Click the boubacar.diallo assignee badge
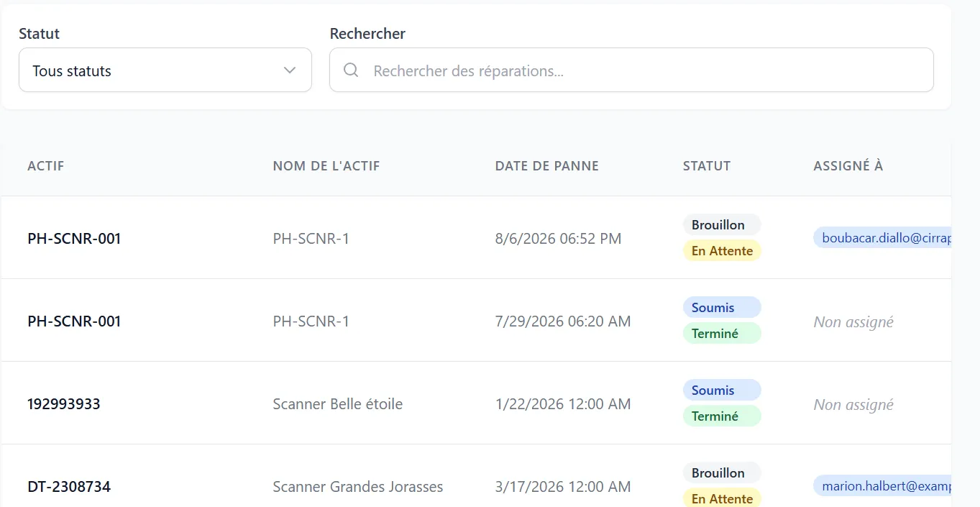Image resolution: width=980 pixels, height=507 pixels. [x=883, y=238]
